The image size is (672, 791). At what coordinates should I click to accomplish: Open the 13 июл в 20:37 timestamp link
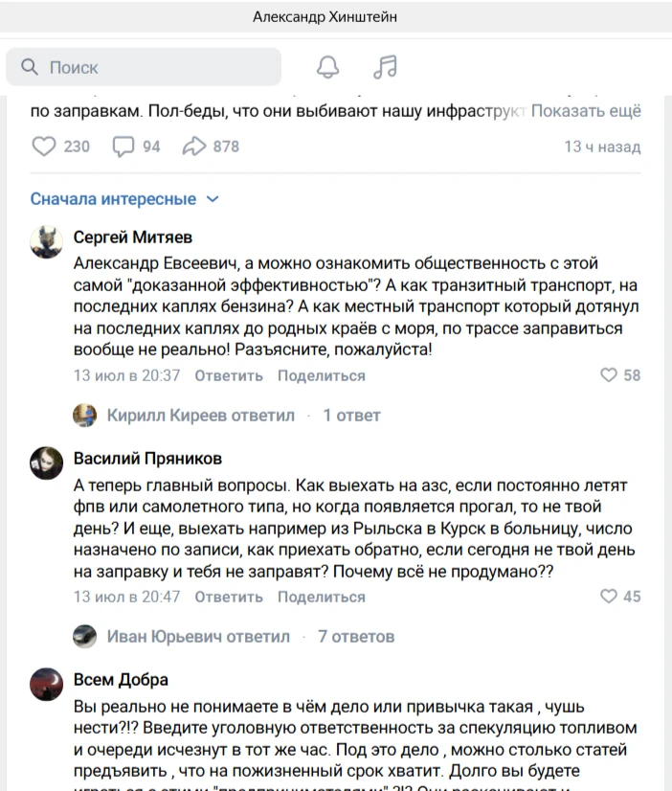click(x=126, y=375)
